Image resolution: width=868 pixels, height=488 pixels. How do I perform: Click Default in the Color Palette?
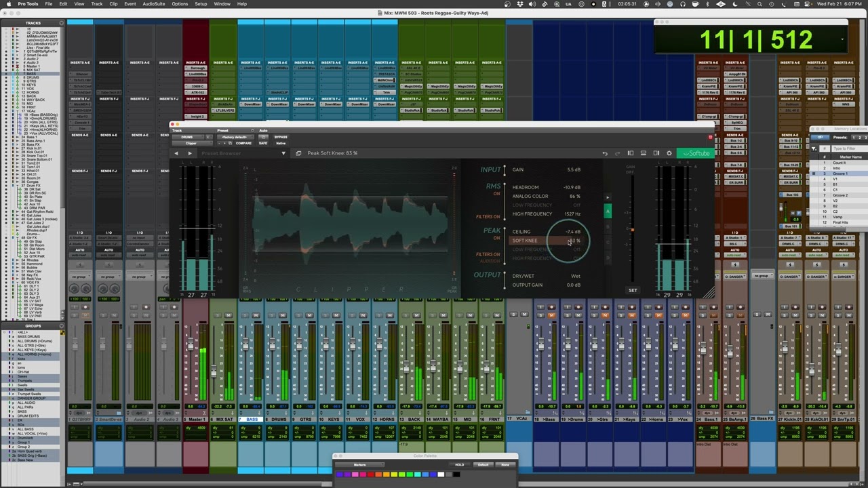coord(483,465)
